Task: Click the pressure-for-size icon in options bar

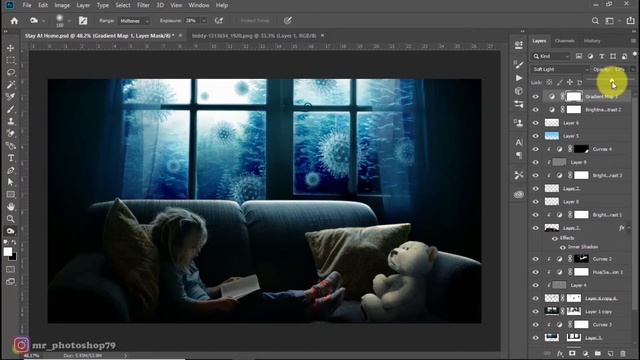Action: click(288, 20)
